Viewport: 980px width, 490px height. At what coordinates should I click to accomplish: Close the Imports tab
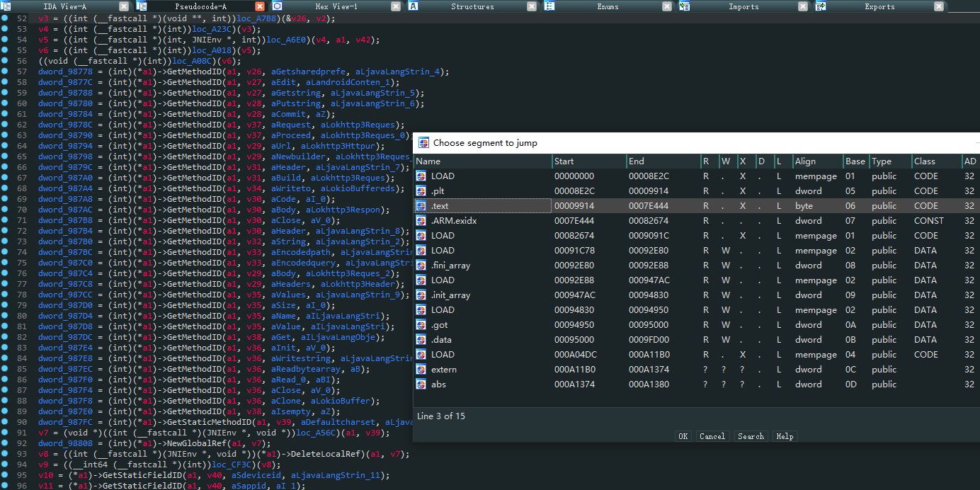point(803,6)
